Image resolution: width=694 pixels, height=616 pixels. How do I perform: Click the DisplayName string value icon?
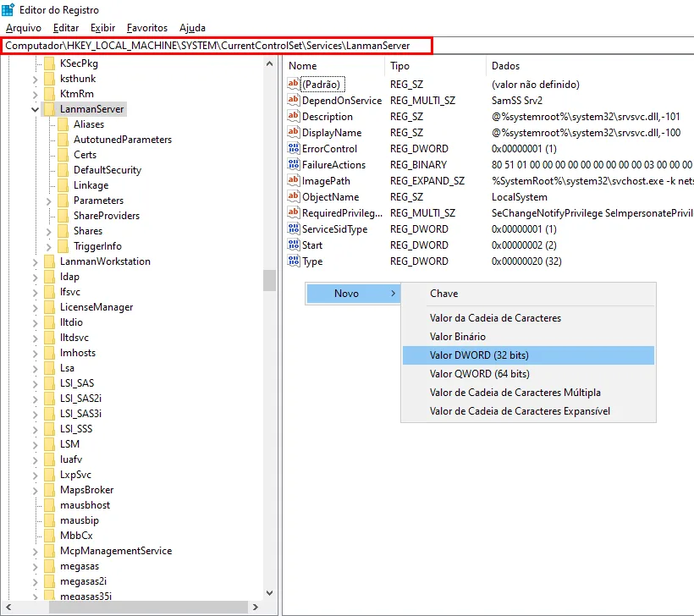(293, 132)
